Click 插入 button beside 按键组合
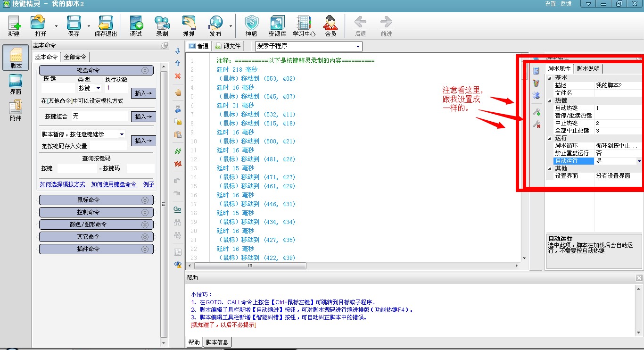Viewport: 644px width, 350px height. pos(143,117)
